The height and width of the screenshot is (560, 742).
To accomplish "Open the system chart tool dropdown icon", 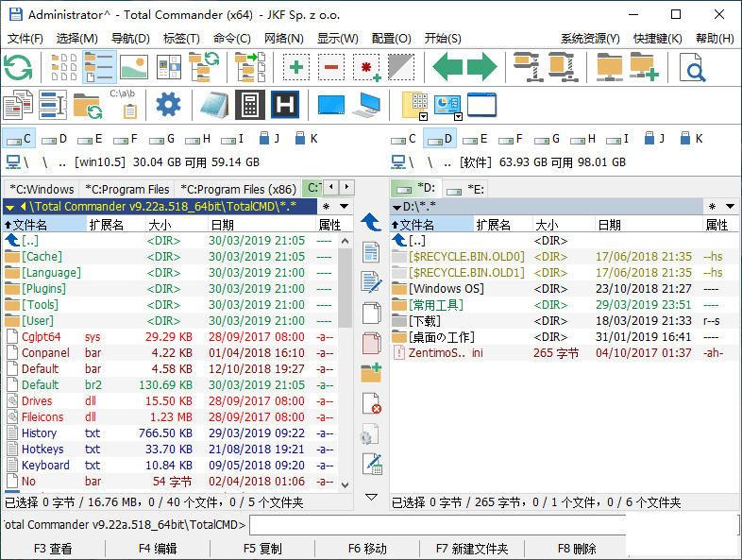I will pos(448,107).
